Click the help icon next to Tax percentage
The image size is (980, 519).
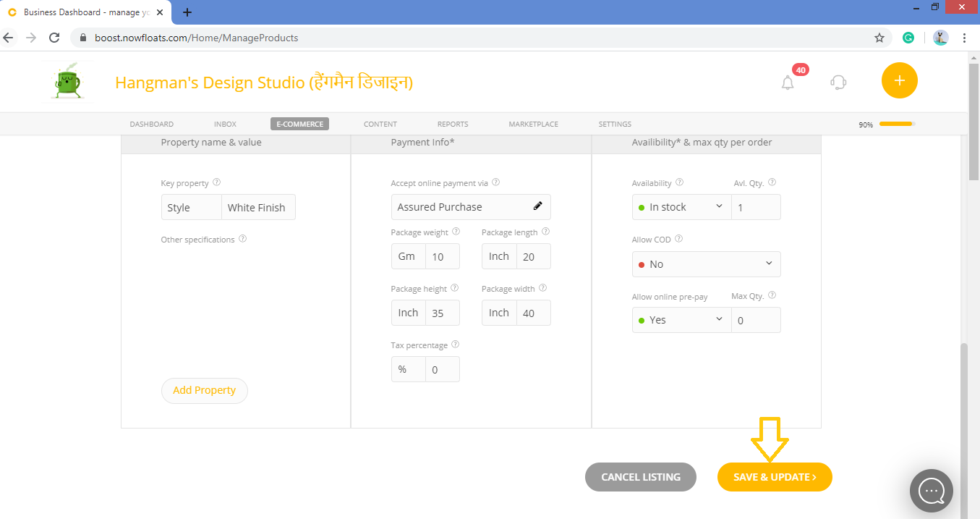pyautogui.click(x=456, y=344)
